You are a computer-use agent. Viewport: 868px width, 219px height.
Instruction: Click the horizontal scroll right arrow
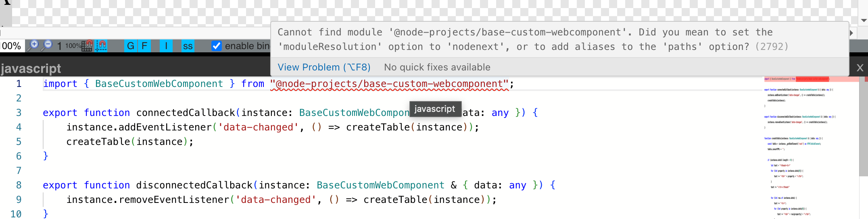(852, 33)
